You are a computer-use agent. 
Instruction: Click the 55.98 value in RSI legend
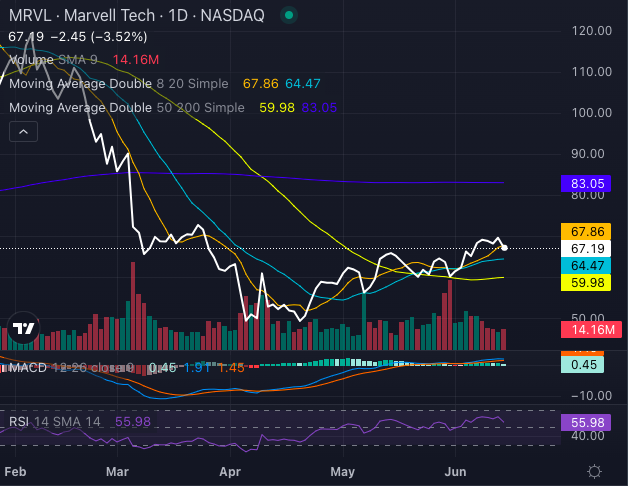(x=133, y=421)
